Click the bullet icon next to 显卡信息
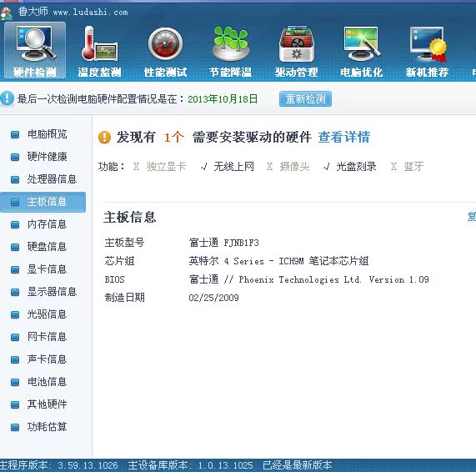Viewport: 476px width, 472px height. pyautogui.click(x=15, y=269)
